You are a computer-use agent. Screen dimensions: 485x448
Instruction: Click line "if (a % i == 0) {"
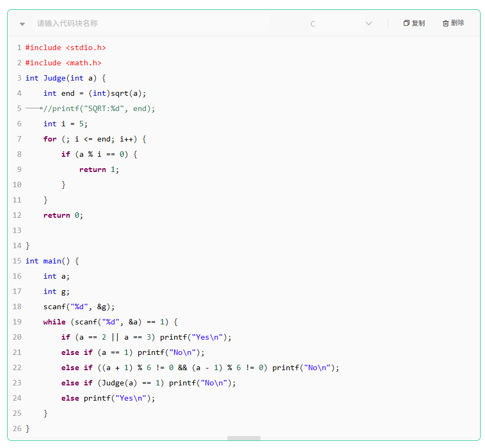pos(99,154)
